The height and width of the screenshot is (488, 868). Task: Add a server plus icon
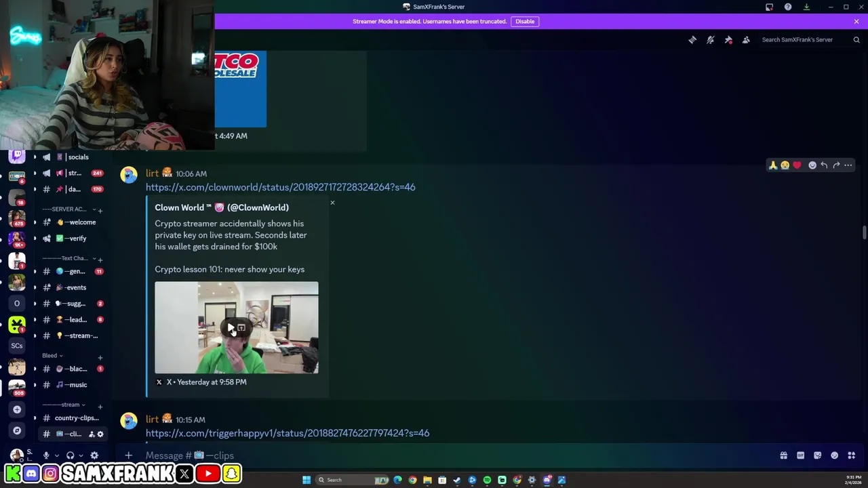coord(17,409)
